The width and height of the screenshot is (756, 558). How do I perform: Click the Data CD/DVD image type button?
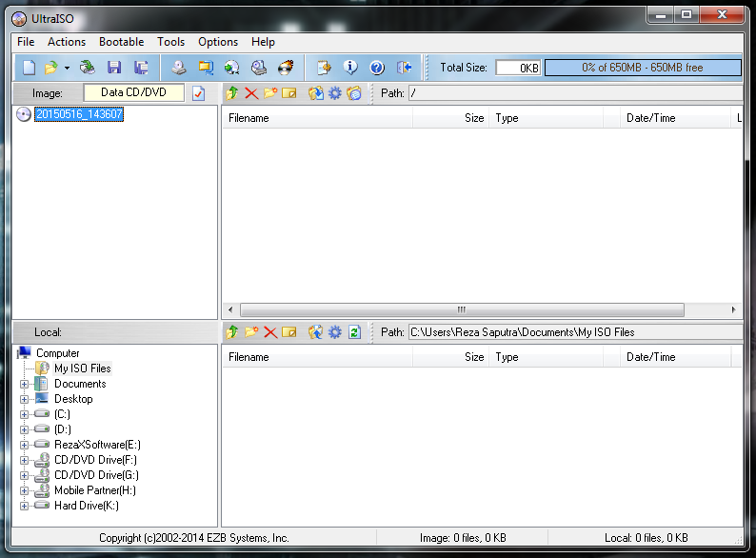coord(133,92)
